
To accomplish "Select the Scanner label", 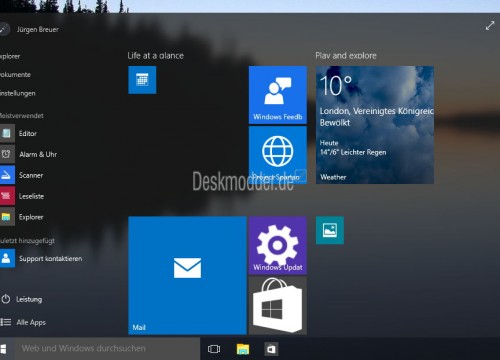I will pyautogui.click(x=31, y=175).
